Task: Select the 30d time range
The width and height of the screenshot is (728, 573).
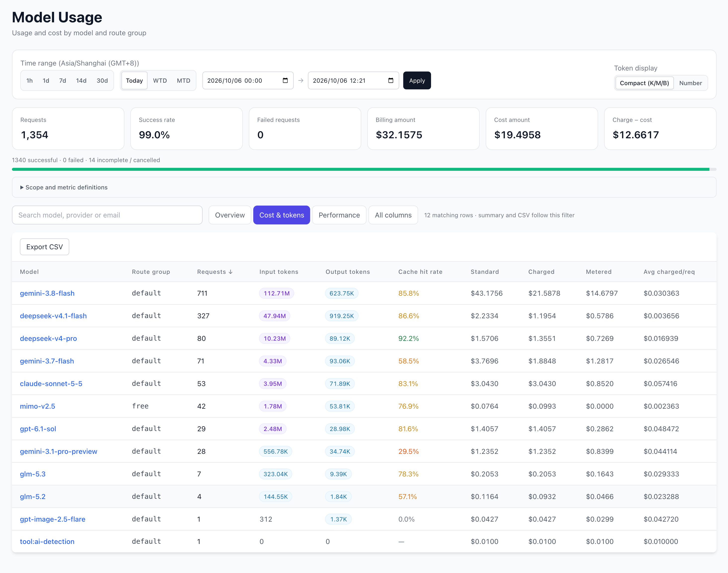Action: pos(102,80)
